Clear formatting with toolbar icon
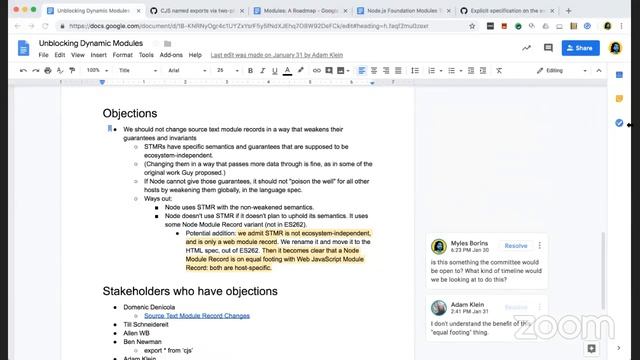 click(499, 71)
